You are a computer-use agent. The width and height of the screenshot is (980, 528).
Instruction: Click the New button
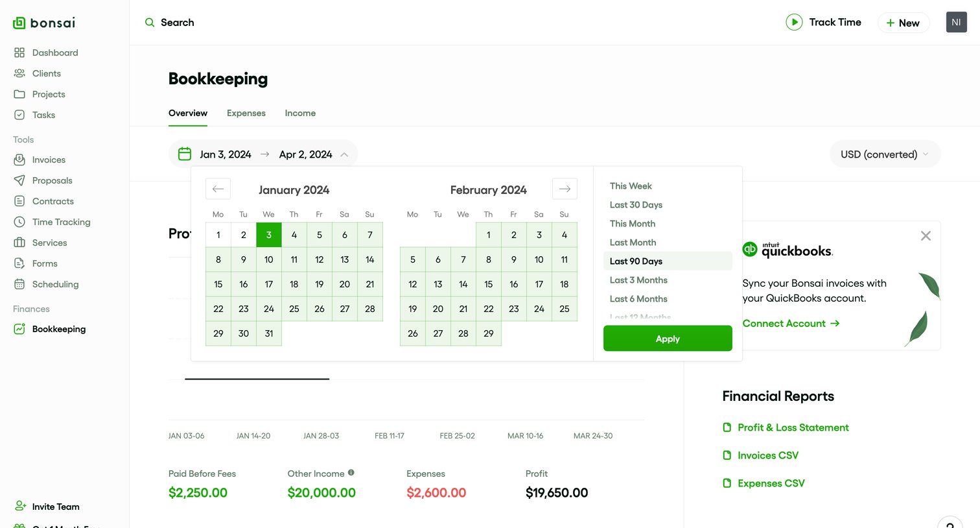pyautogui.click(x=904, y=23)
